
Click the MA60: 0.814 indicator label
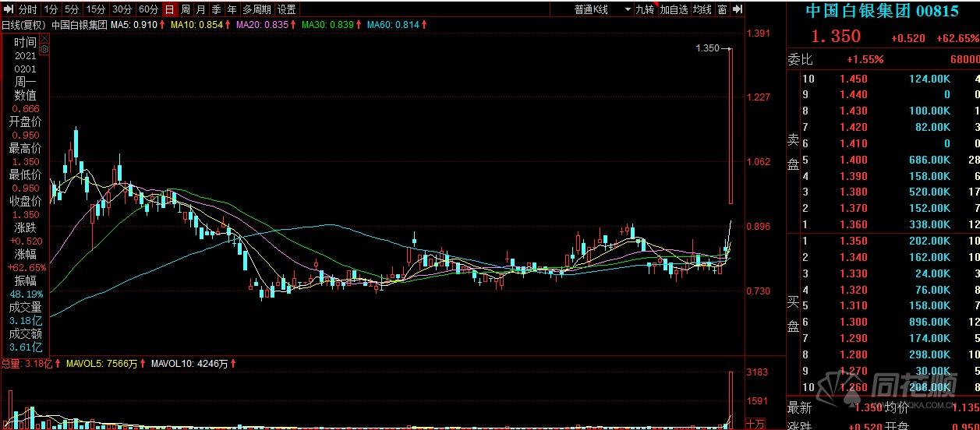pos(393,24)
